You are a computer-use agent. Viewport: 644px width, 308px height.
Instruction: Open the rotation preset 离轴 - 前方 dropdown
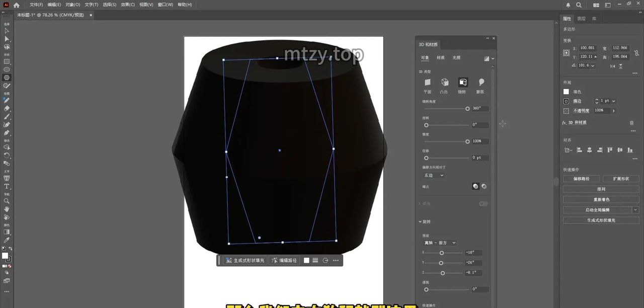tap(440, 243)
